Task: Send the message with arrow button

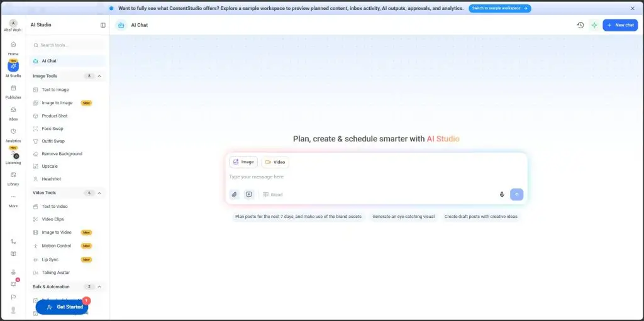Action: (517, 195)
